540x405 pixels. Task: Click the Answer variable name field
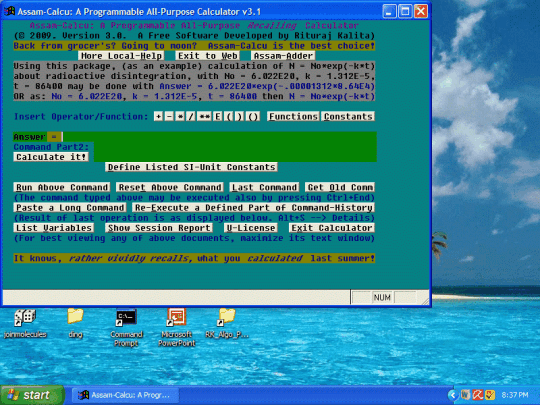coord(30,137)
